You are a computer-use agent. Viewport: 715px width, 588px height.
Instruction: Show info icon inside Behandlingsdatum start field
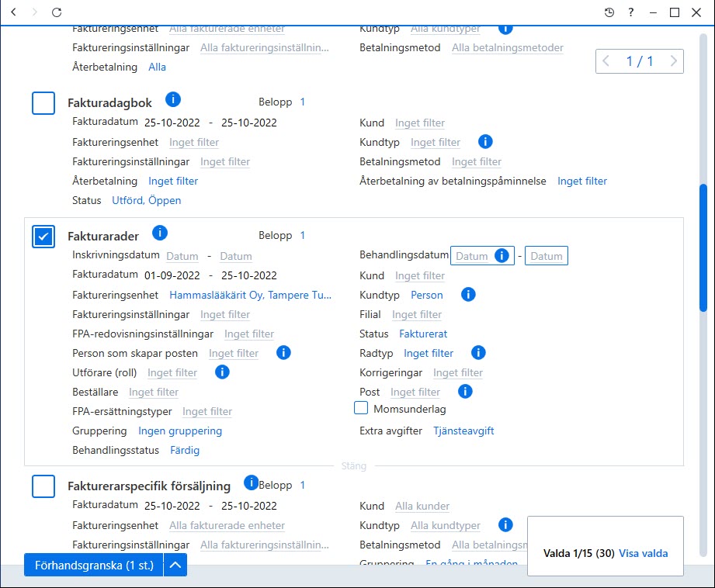(502, 256)
